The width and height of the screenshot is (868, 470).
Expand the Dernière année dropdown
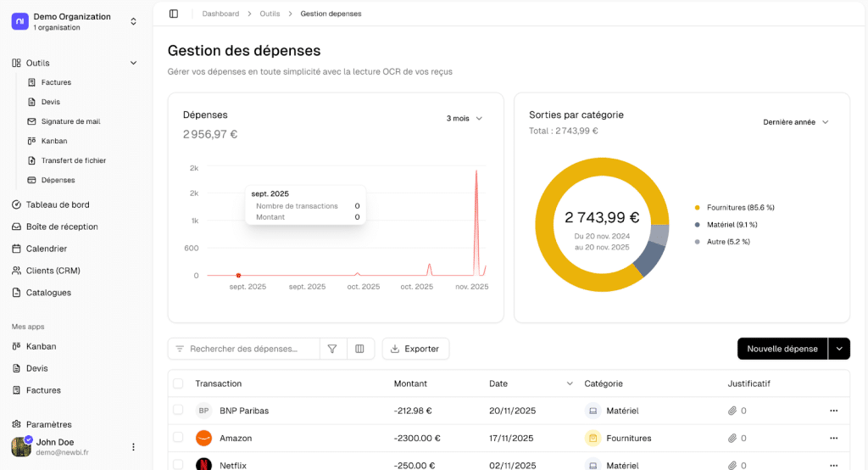(796, 122)
